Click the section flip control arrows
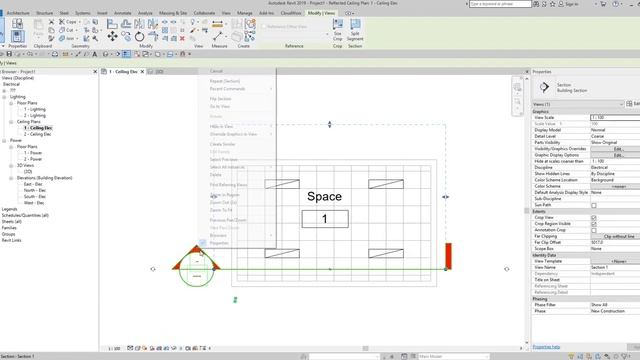The image size is (640, 360). tap(235, 300)
